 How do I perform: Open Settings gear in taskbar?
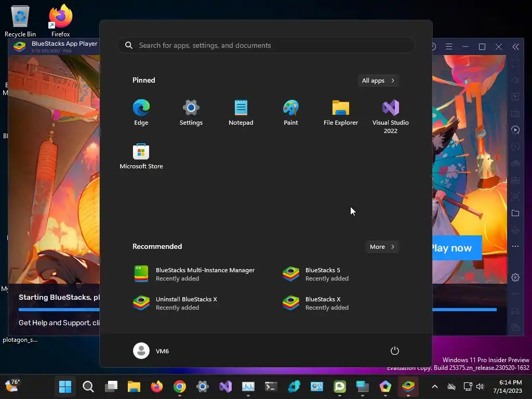click(x=203, y=387)
